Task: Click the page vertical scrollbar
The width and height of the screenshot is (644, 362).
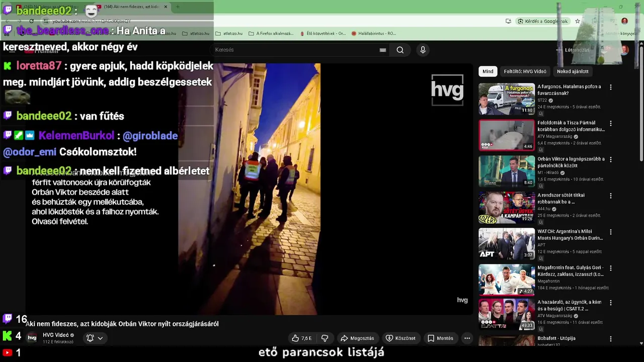Action: 641,104
